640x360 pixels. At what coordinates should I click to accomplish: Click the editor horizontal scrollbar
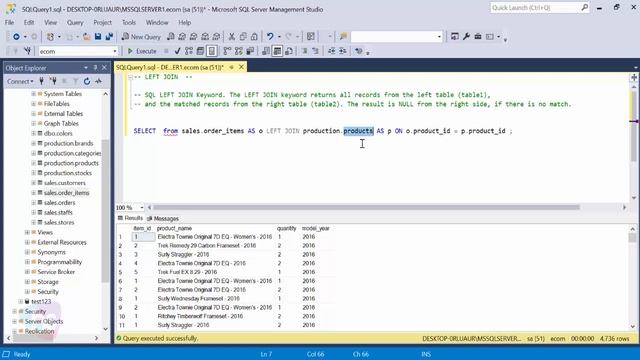click(x=366, y=207)
